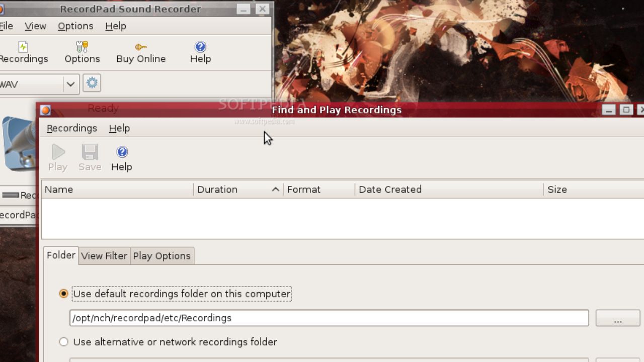Viewport: 644px width, 362px height.
Task: Open Help in Find and Play Recordings toolbar
Action: (x=122, y=158)
